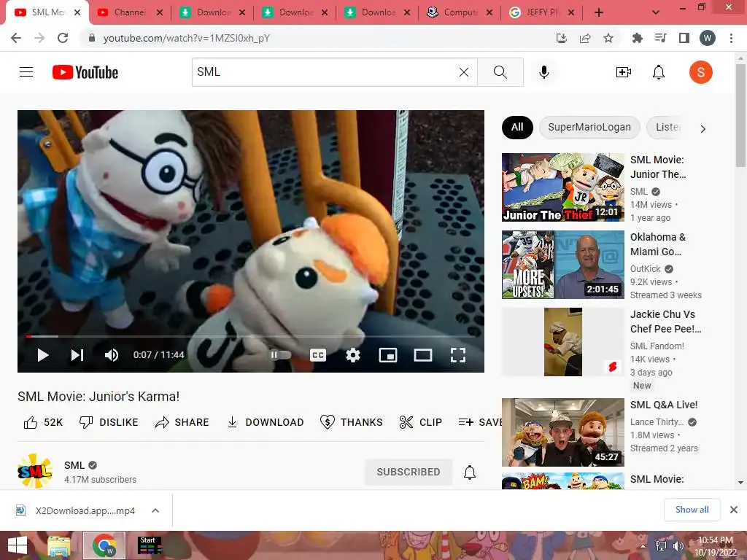
Task: Open Jackie Chu Vs Chef Pee Pee short
Action: (562, 342)
